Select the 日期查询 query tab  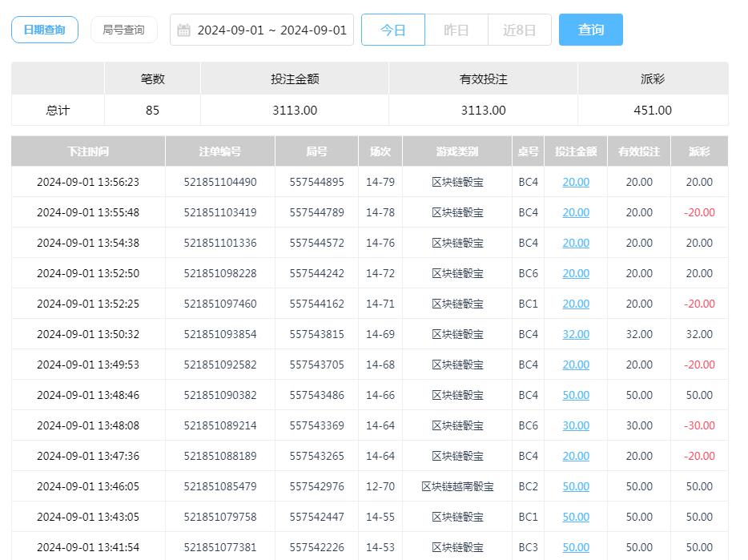point(44,29)
